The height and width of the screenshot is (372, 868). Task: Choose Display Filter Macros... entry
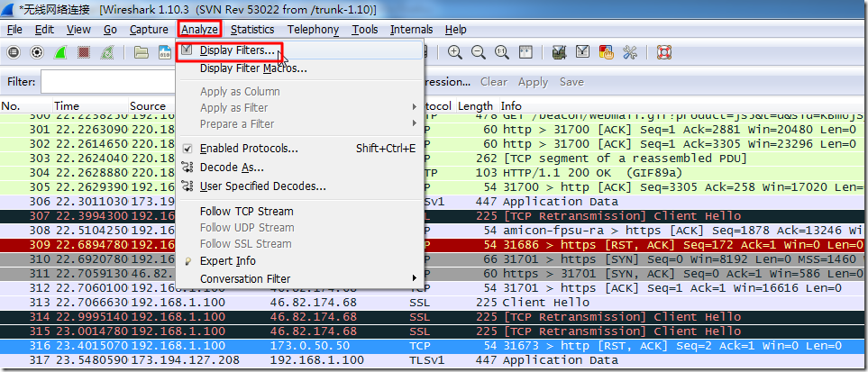coord(253,68)
